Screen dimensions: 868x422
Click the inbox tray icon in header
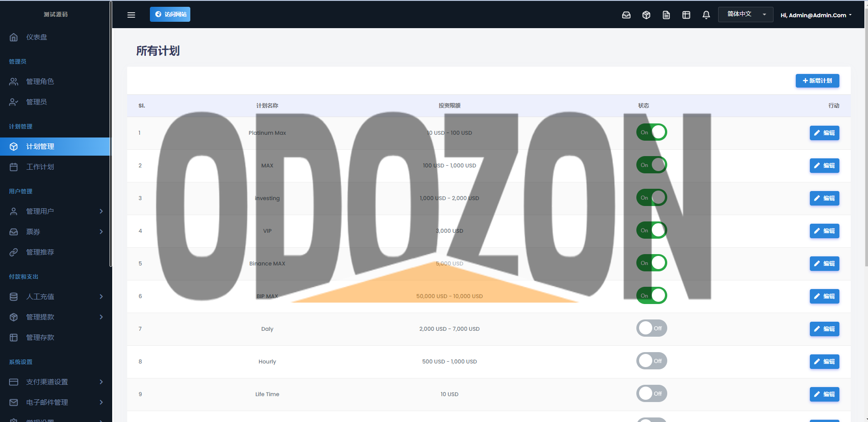click(626, 15)
